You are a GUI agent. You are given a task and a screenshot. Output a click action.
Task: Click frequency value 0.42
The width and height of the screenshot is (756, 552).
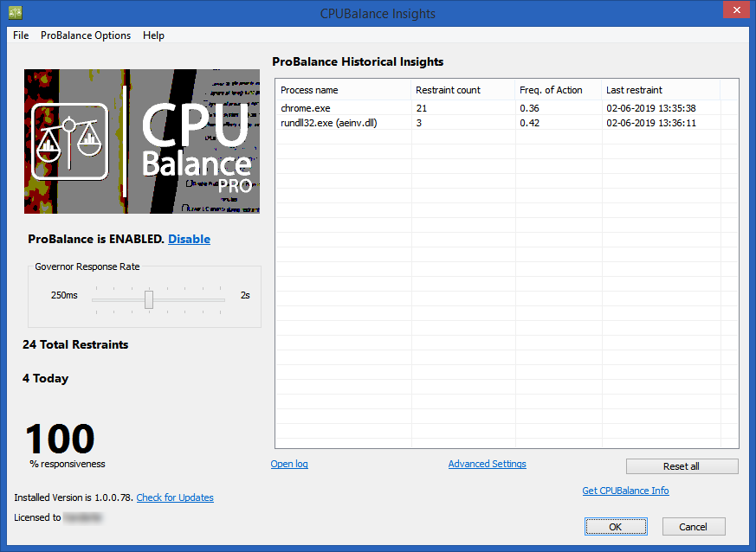529,123
